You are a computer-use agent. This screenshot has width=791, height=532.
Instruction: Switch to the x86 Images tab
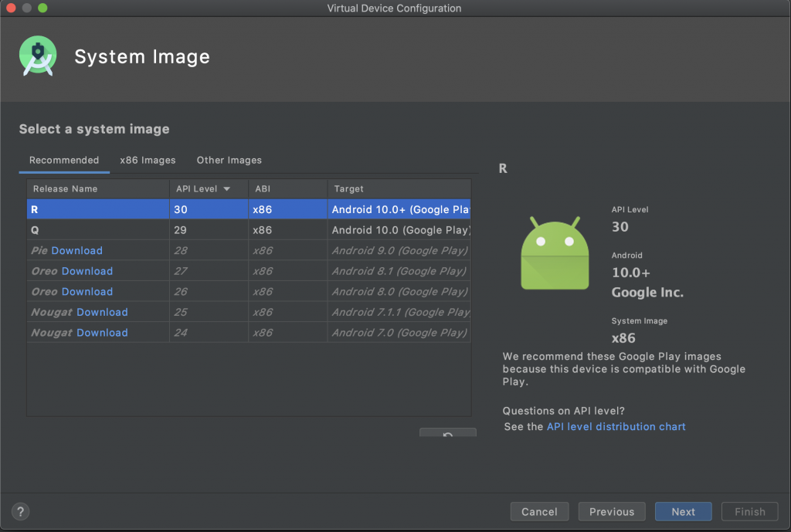pos(148,161)
